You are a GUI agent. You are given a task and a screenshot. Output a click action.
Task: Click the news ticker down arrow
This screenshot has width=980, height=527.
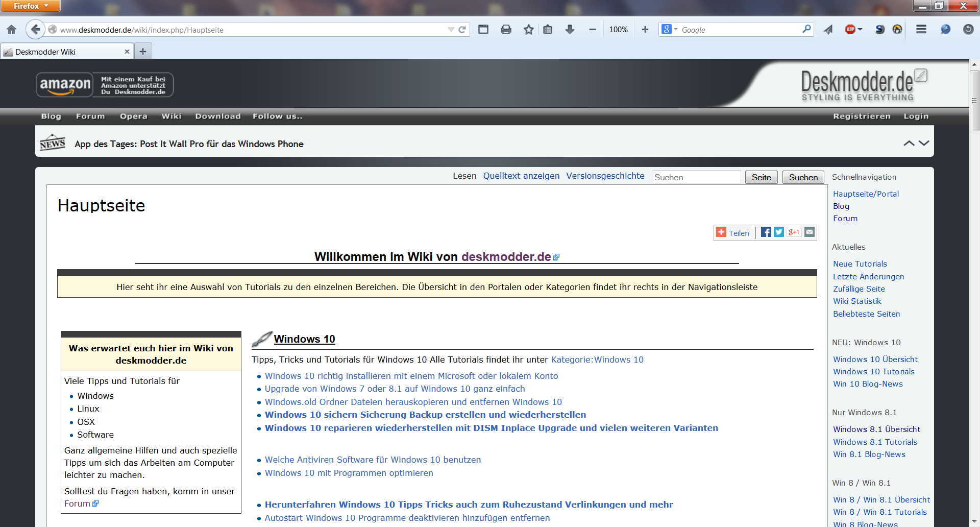click(x=924, y=143)
